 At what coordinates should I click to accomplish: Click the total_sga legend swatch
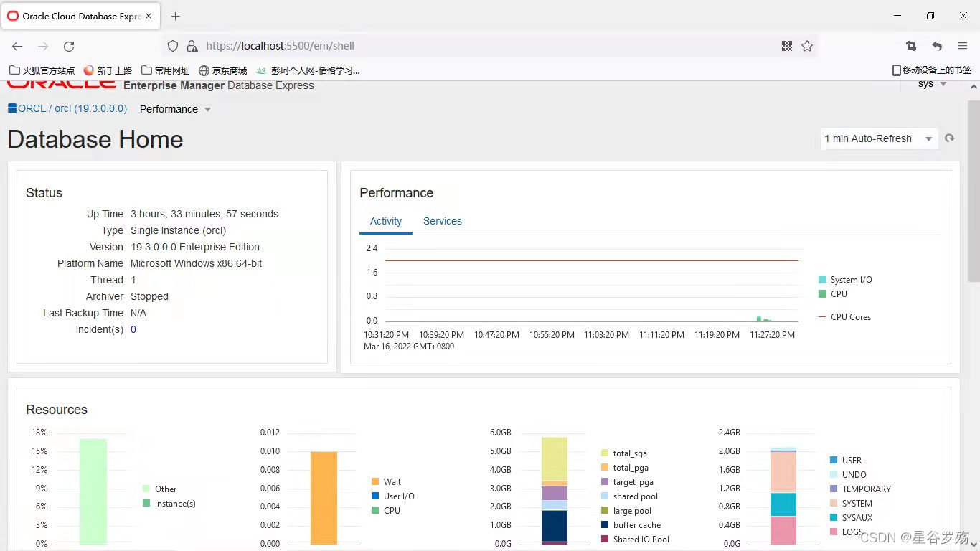(x=605, y=453)
